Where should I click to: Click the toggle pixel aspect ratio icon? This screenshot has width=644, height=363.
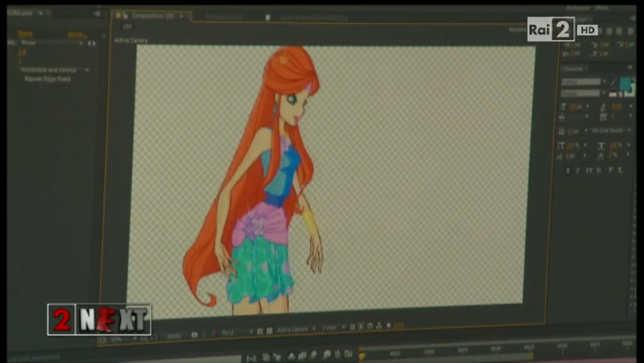[352, 327]
